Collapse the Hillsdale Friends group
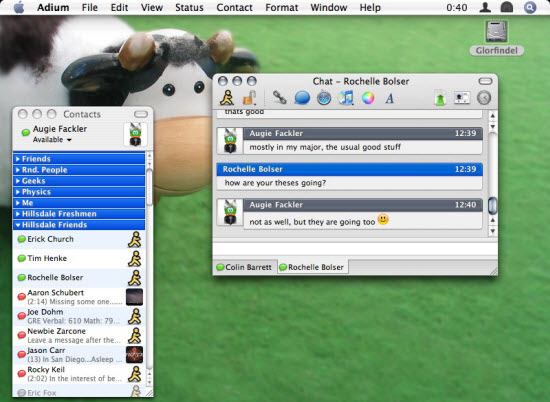550x402 pixels. pos(79,225)
